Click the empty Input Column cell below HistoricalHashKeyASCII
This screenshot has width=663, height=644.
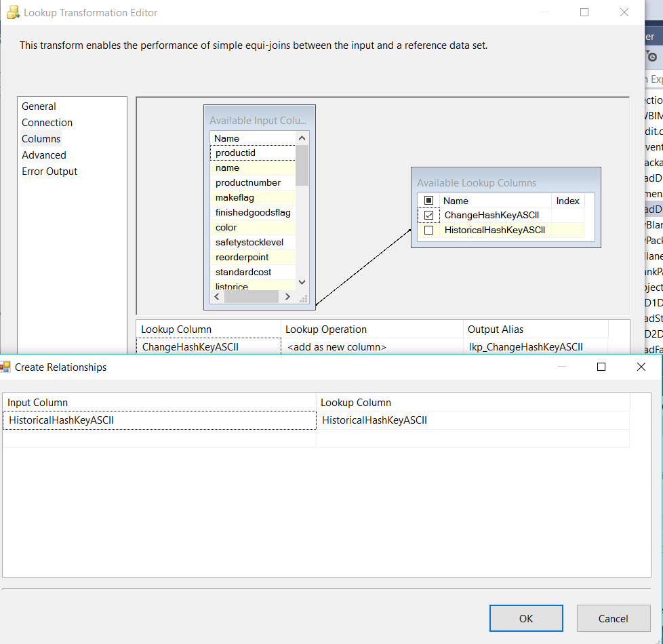[x=159, y=439]
